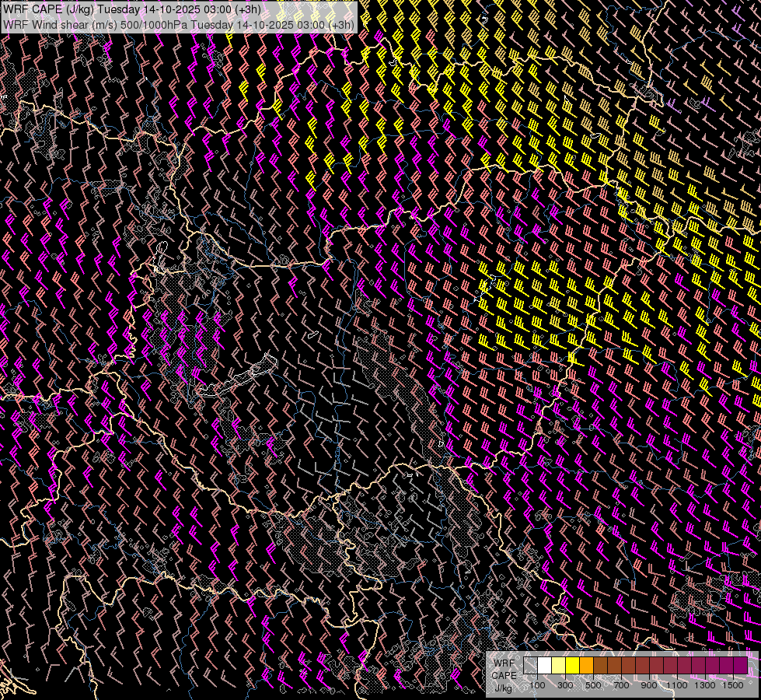Click the 100 legend value
Viewport: 761px width, 700px height.
tap(537, 685)
